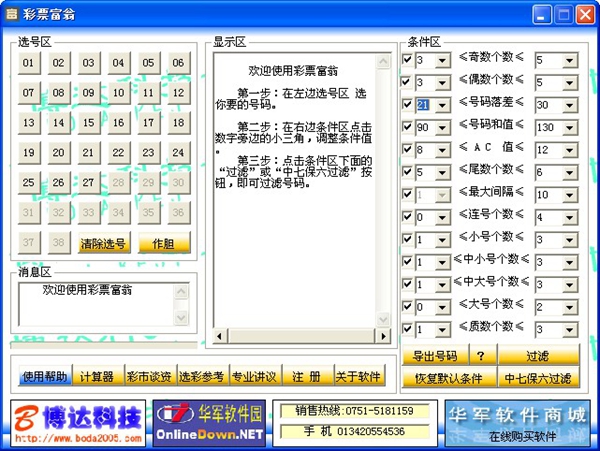
Task: Toggle the 质数个数 condition checkbox
Action: (407, 329)
